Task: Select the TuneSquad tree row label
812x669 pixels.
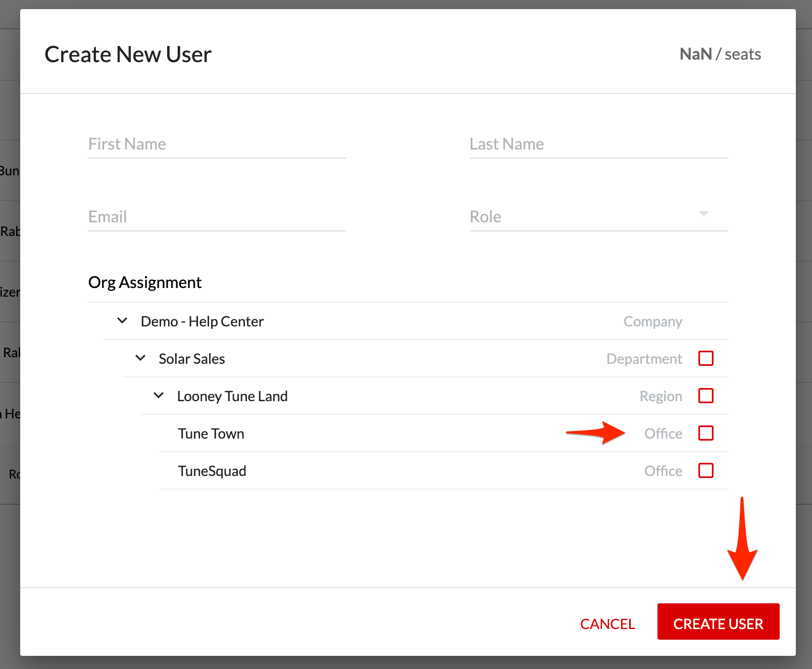Action: (212, 471)
